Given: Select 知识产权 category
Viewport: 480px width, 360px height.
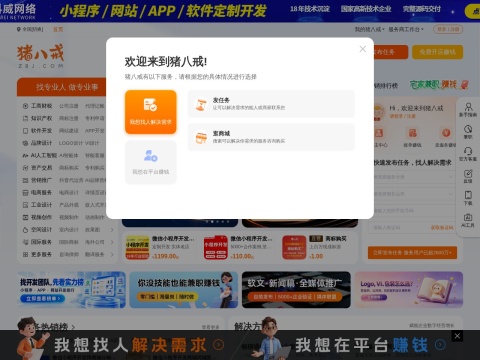Looking at the screenshot, I should point(41,118).
